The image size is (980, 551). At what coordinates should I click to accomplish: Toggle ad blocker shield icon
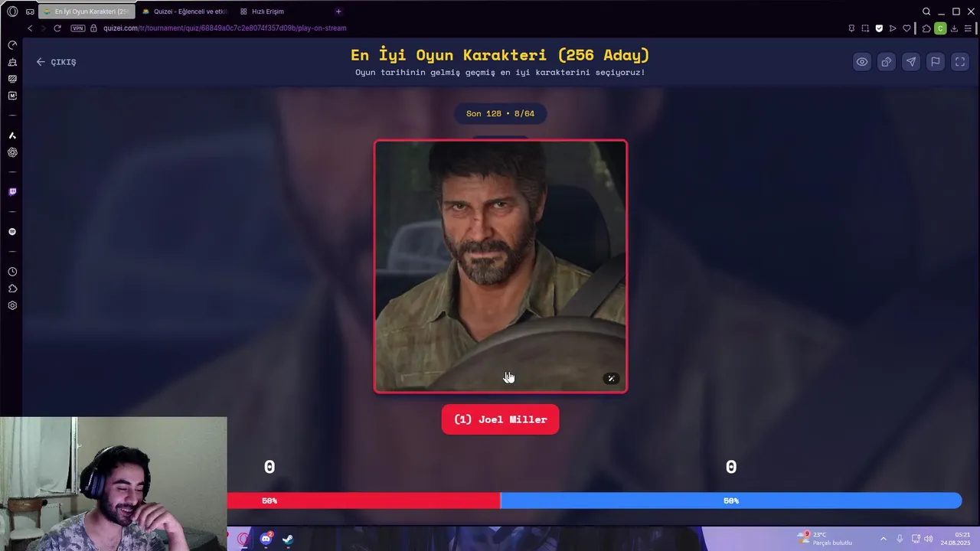[879, 28]
